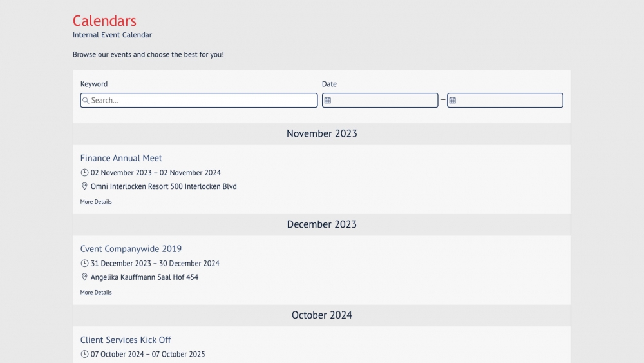Click clock icon for Cvent Companywide 2019

84,264
